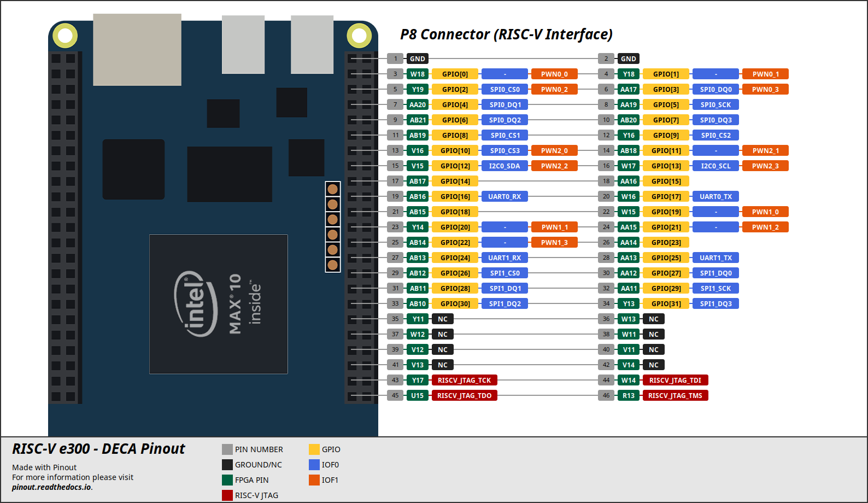Screen dimensions: 868x503
Task: Click the PWN1_1 label
Action: [x=554, y=227]
